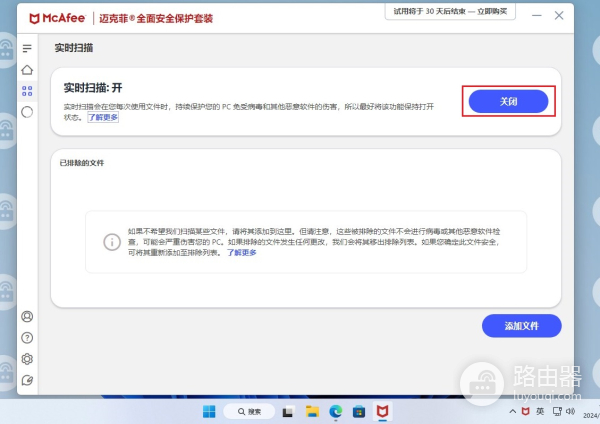Go to the Home icon in sidebar

(x=27, y=70)
